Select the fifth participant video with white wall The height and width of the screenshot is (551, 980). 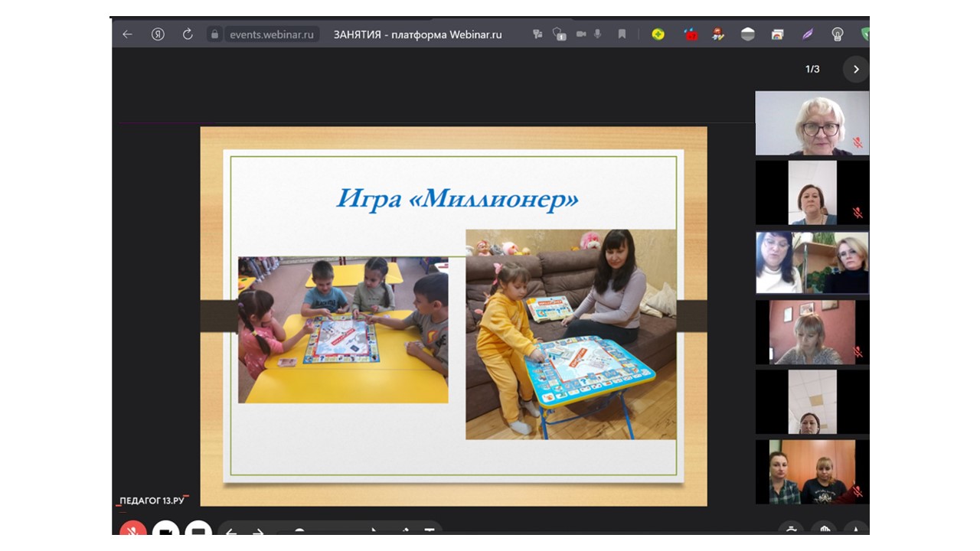coord(812,402)
